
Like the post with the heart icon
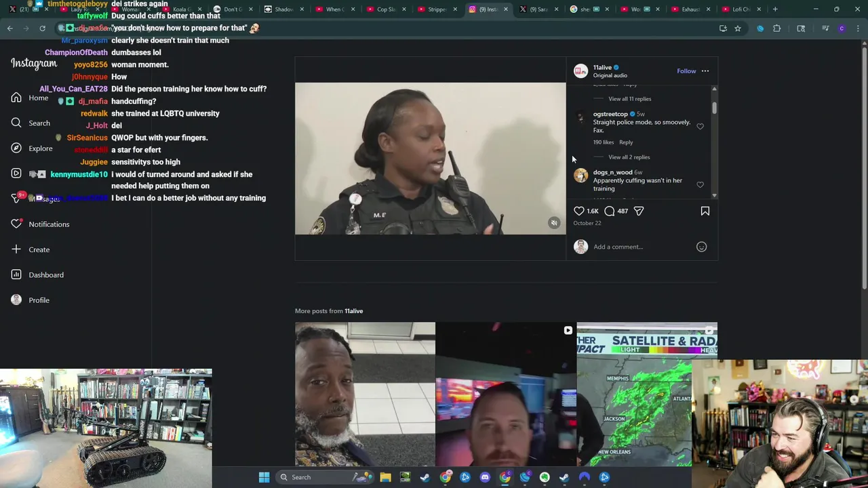[x=579, y=211]
